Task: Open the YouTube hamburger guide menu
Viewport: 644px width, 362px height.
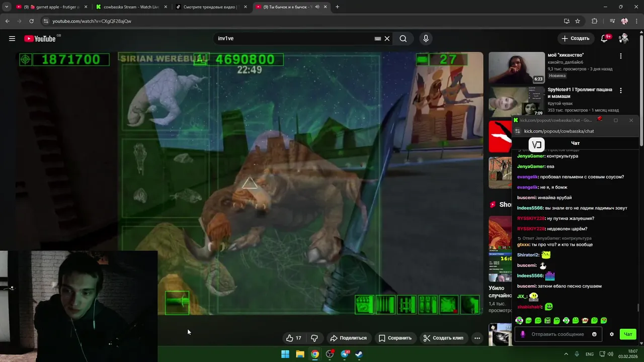Action: click(12, 38)
